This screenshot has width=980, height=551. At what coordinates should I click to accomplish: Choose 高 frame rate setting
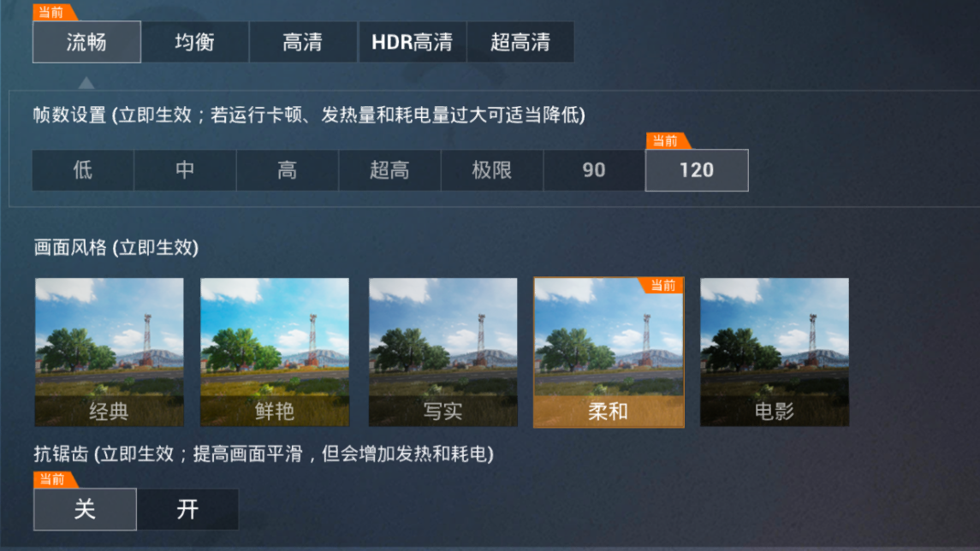(x=288, y=170)
